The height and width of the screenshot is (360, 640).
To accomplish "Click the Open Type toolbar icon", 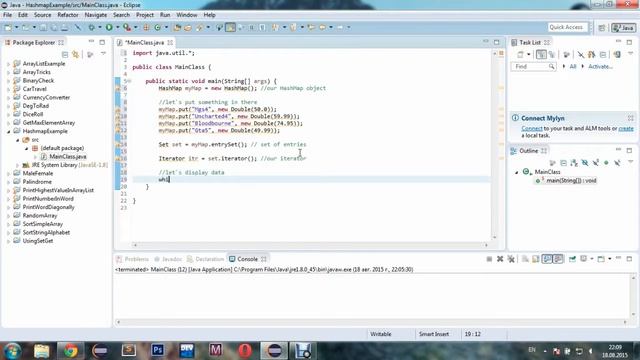I will pos(177,27).
